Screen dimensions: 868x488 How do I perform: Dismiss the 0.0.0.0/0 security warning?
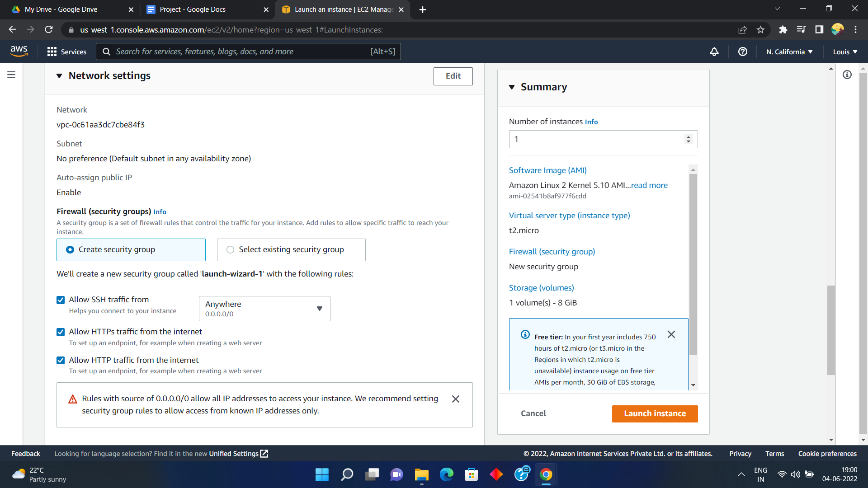point(455,399)
